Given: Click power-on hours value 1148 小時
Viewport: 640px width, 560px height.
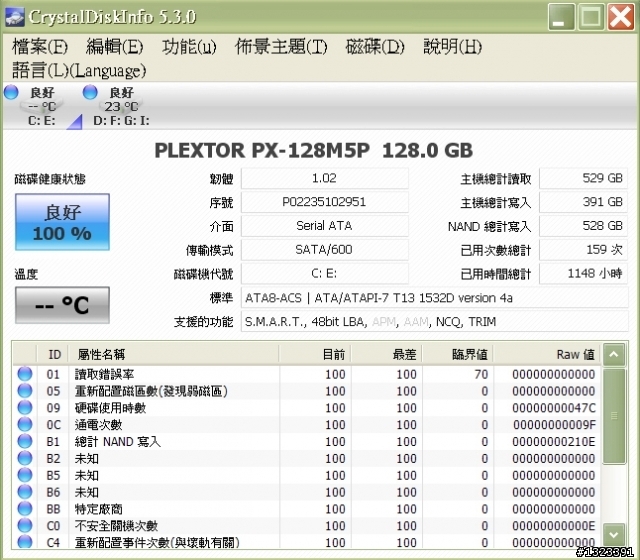Looking at the screenshot, I should [x=584, y=273].
